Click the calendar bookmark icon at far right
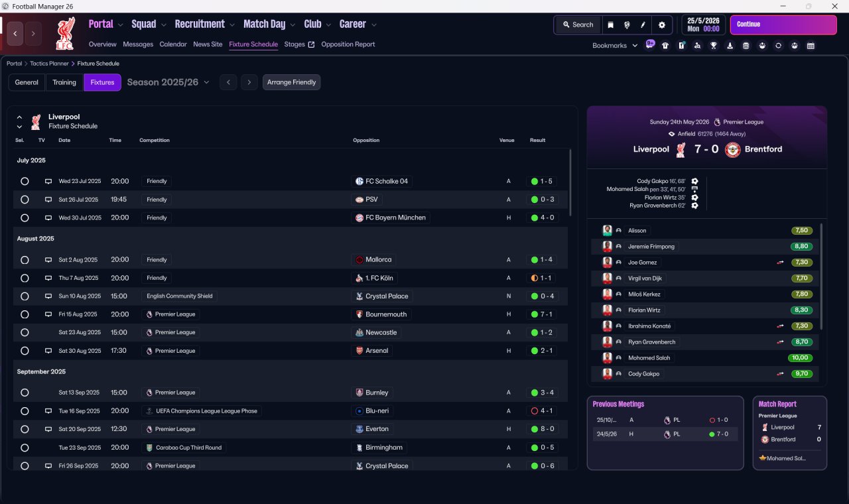The height and width of the screenshot is (504, 849). [x=811, y=46]
